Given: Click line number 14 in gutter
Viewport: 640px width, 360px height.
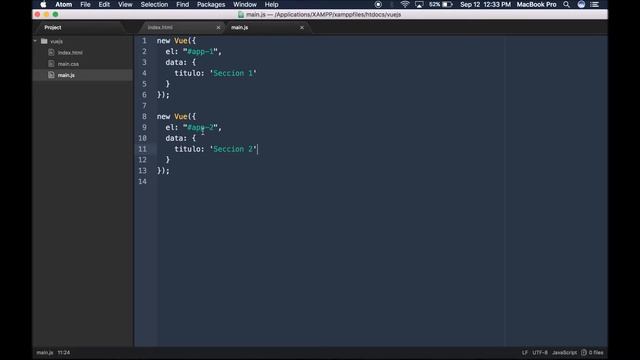Looking at the screenshot, I should (142, 182).
